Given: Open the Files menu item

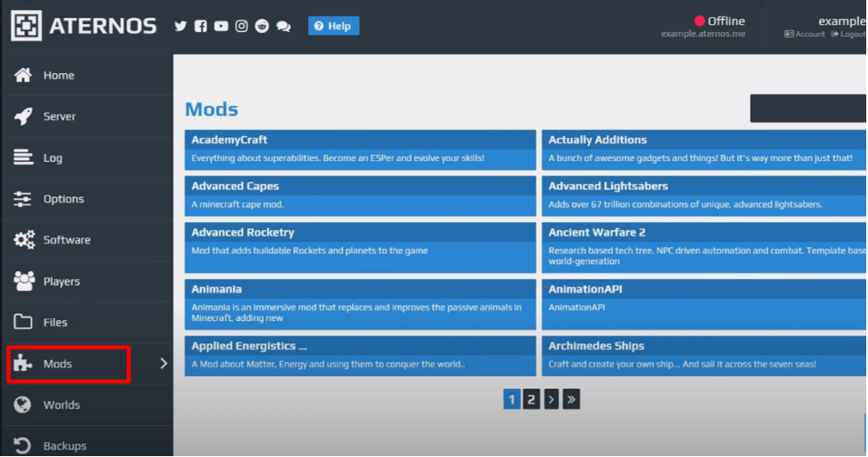Looking at the screenshot, I should 87,323.
